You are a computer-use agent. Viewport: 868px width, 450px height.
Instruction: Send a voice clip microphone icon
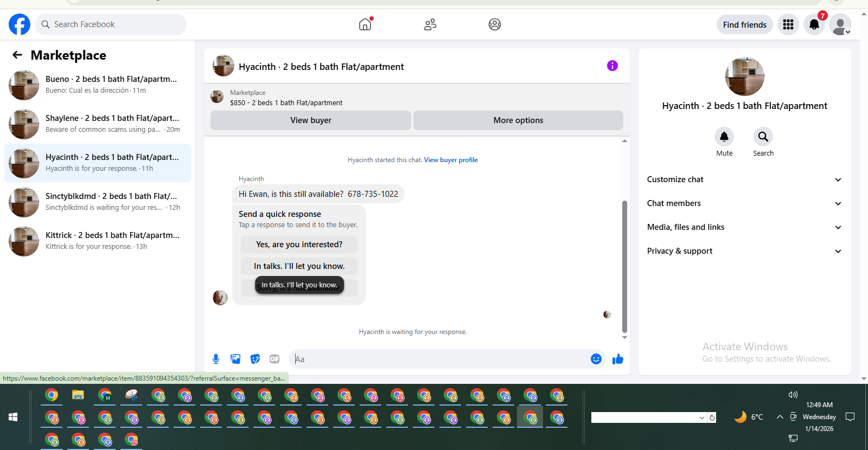pyautogui.click(x=216, y=359)
